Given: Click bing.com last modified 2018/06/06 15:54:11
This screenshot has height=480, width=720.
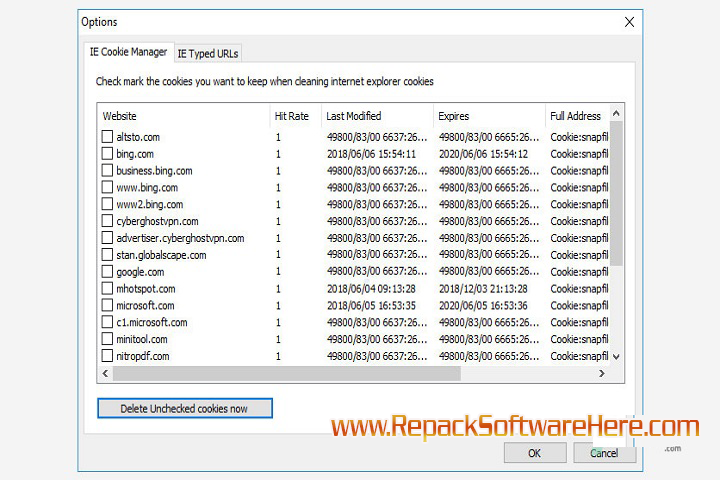Looking at the screenshot, I should 371,154.
